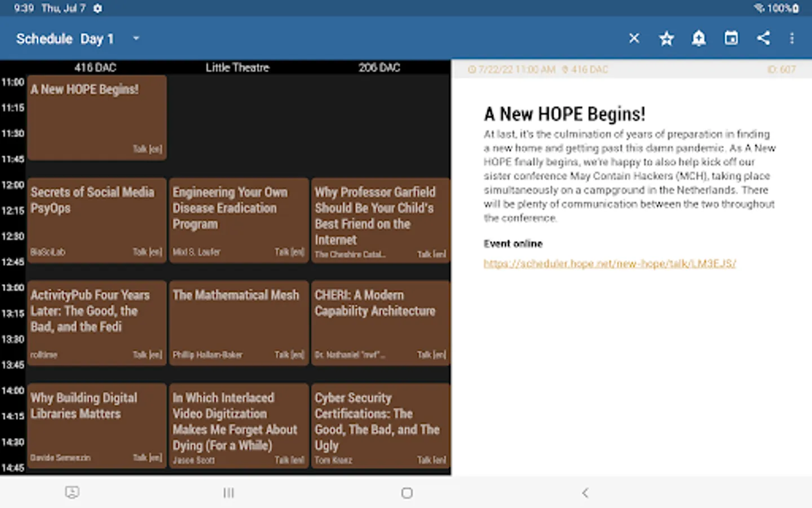Click the Event online heading

pos(513,244)
